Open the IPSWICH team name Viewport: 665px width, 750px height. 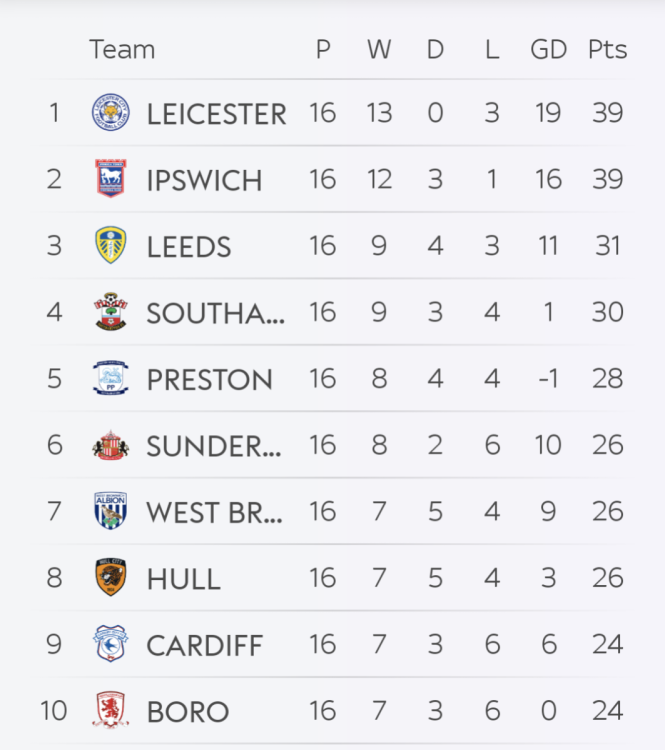point(204,180)
